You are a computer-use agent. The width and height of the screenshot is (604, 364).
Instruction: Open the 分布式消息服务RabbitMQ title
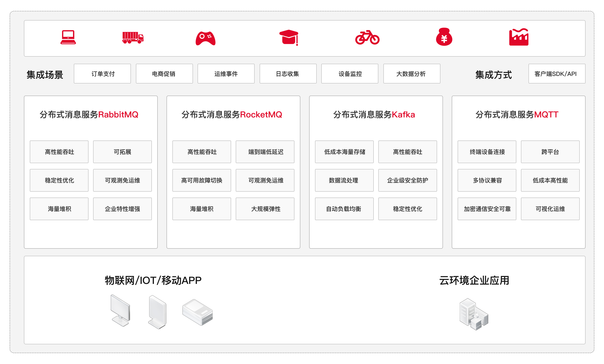(x=89, y=114)
